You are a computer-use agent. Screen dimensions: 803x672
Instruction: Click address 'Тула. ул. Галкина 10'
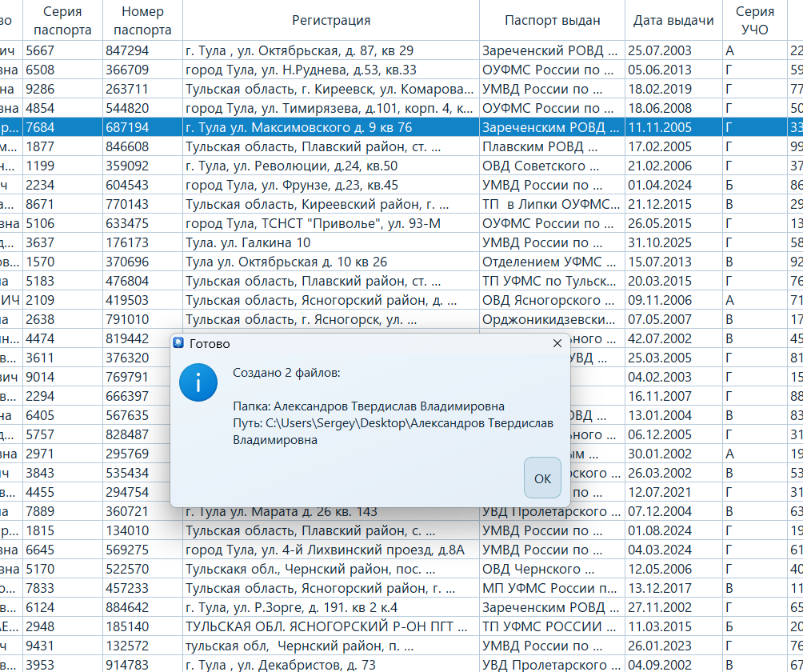coord(331,242)
